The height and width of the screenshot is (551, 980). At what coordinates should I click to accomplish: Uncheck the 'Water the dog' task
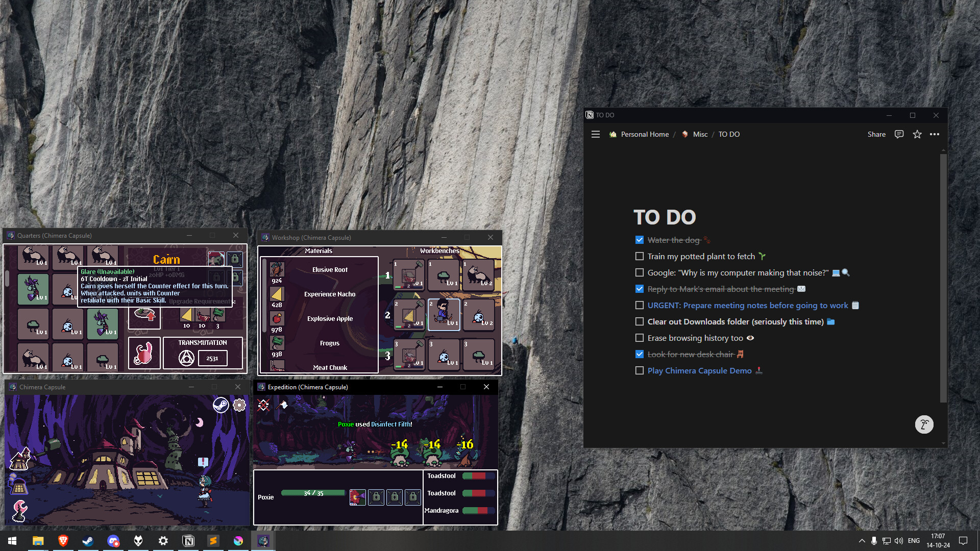[639, 240]
